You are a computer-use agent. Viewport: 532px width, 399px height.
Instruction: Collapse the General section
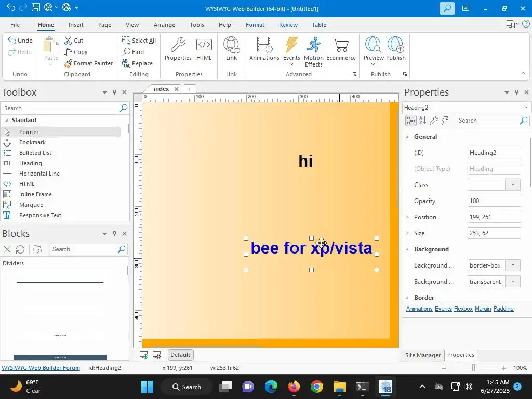click(407, 137)
